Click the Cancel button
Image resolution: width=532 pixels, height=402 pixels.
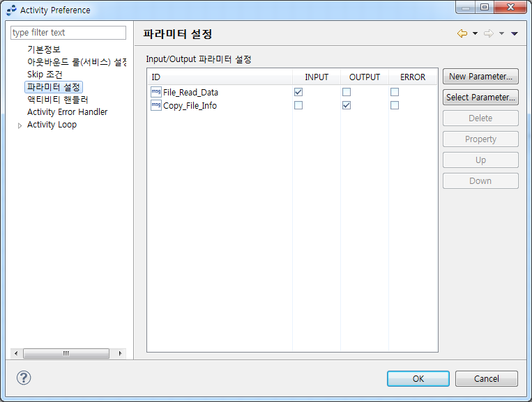click(x=486, y=378)
